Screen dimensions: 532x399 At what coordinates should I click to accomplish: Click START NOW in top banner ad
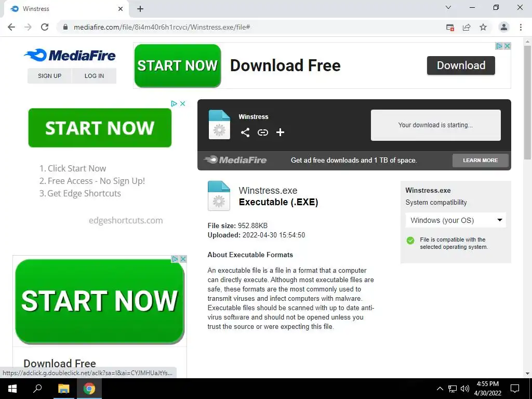coord(178,65)
